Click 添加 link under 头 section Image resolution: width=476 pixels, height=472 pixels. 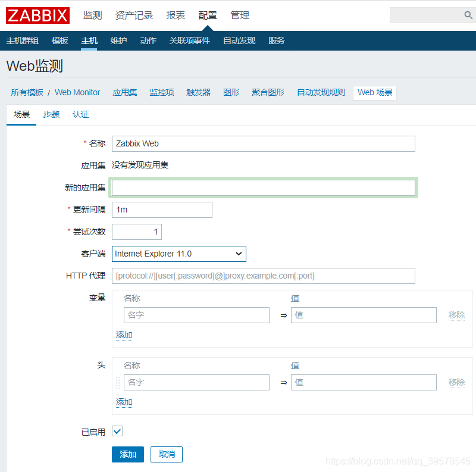[x=124, y=402]
